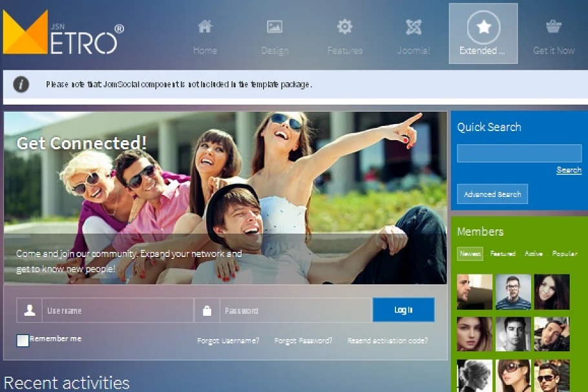The height and width of the screenshot is (392, 588).
Task: Open the Joomla! logo icon
Action: click(414, 27)
